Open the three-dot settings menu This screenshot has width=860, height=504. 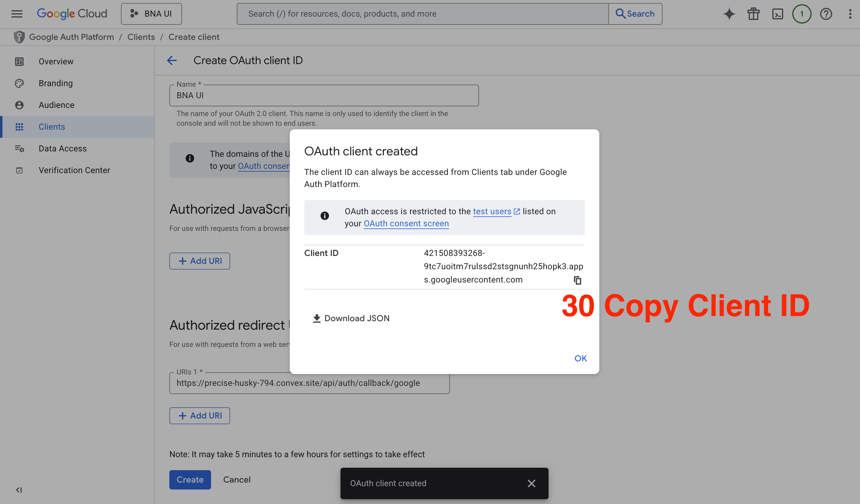tap(850, 14)
